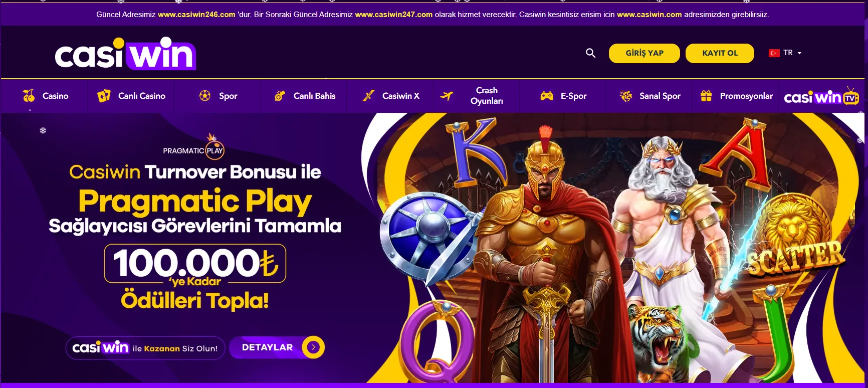Open the www.casiwin246.com address link
This screenshot has height=388, width=868.
(x=196, y=15)
